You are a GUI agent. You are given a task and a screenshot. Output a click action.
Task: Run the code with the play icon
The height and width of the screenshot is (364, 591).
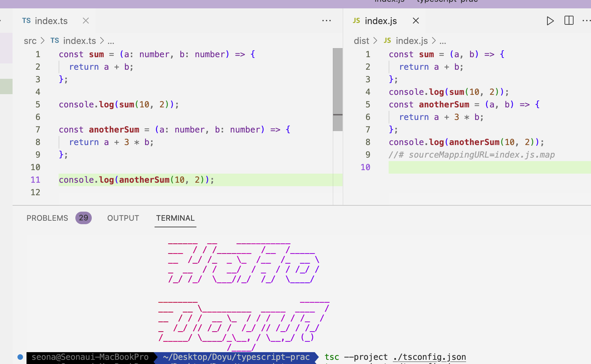550,21
